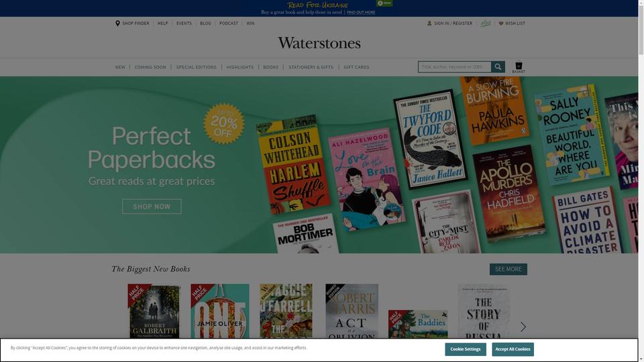The image size is (644, 362).
Task: Click the Read For Ukraine banner title
Action: point(317,5)
